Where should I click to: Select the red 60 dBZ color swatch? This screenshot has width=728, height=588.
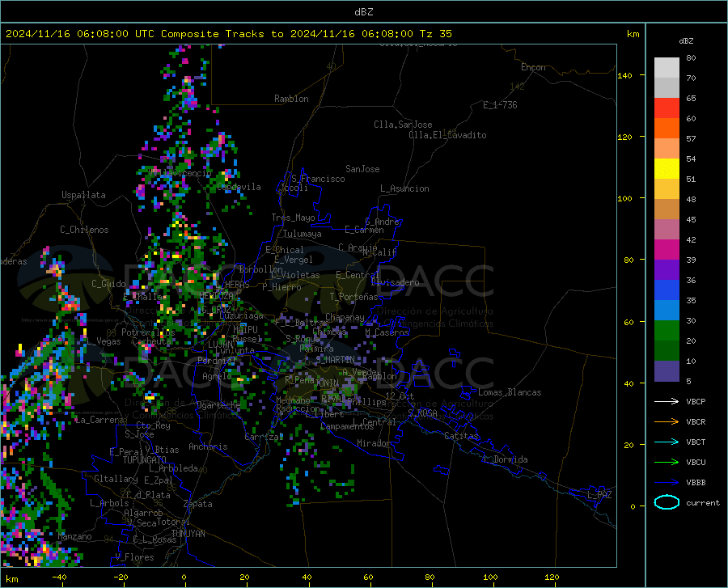pos(667,108)
